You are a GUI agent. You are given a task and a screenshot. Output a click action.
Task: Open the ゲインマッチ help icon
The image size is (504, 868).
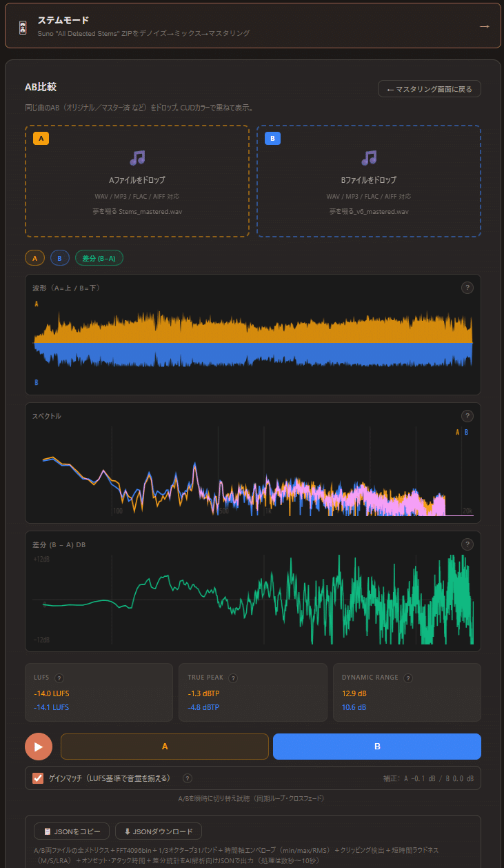point(188,778)
